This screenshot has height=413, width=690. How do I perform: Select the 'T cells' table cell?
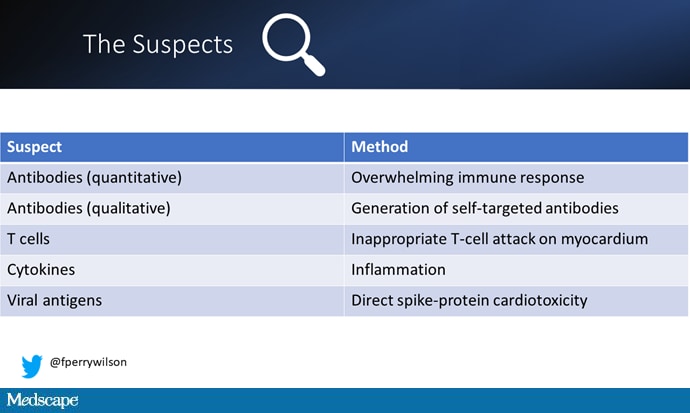tap(31, 239)
